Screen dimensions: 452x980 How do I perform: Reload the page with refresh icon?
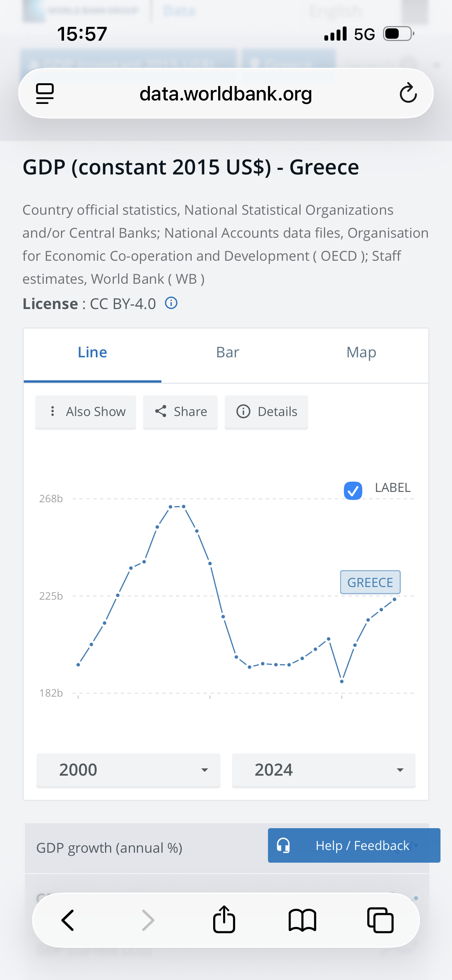pos(408,93)
